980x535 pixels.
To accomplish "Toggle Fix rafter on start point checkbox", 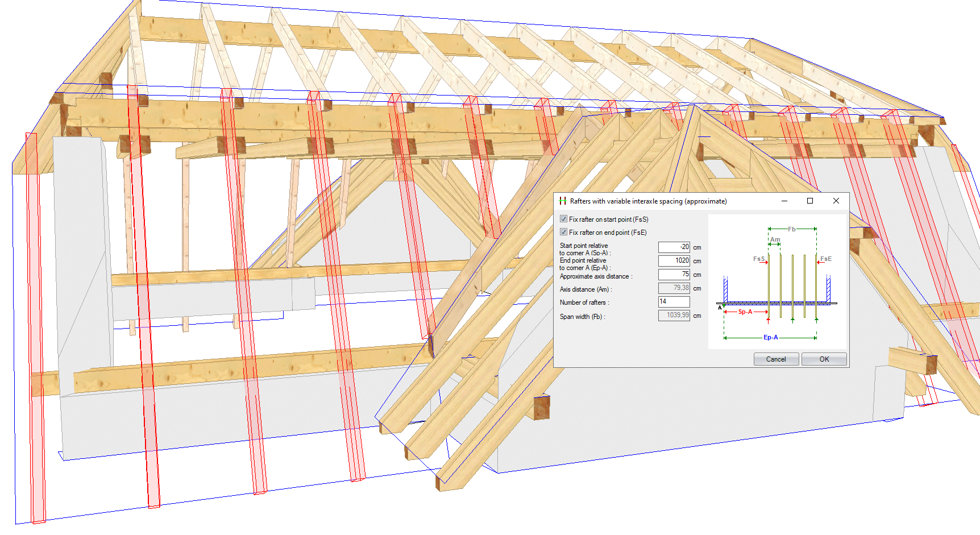I will click(x=563, y=219).
